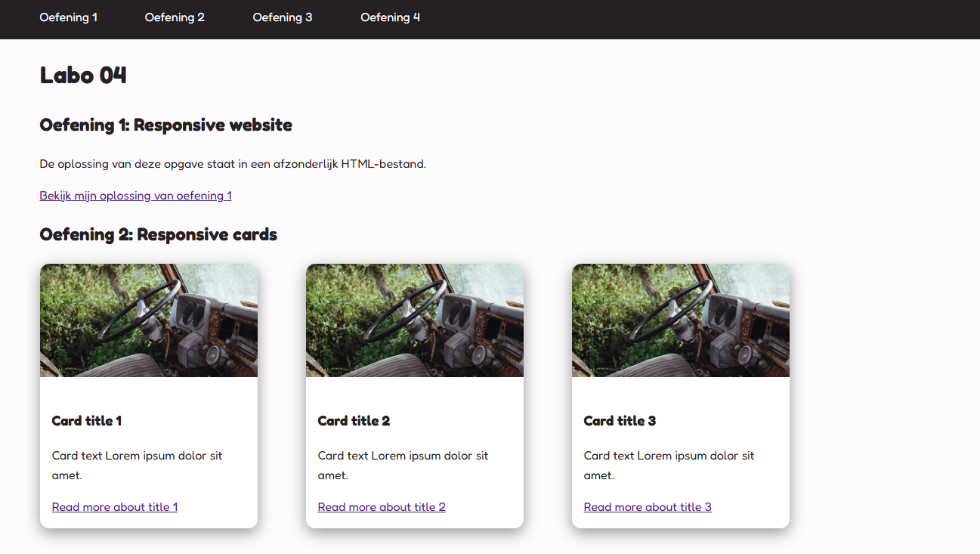
Task: Select the image on the Card title 2 card
Action: 415,320
